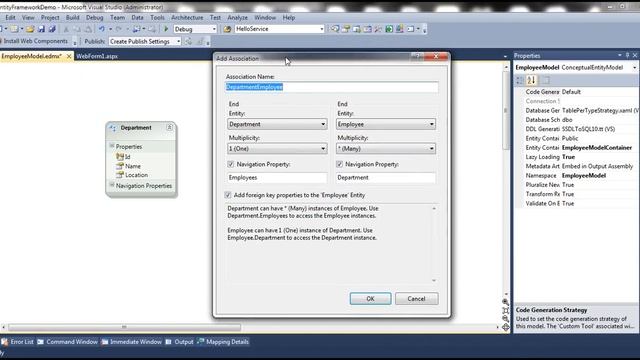Switch to WebForm1.aspx tab
The width and height of the screenshot is (640, 360).
pyautogui.click(x=97, y=56)
